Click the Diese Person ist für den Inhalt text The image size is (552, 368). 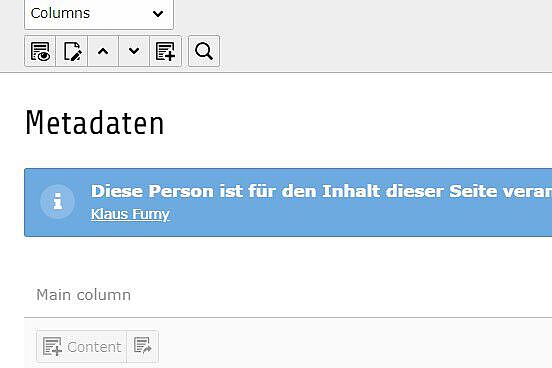321,191
